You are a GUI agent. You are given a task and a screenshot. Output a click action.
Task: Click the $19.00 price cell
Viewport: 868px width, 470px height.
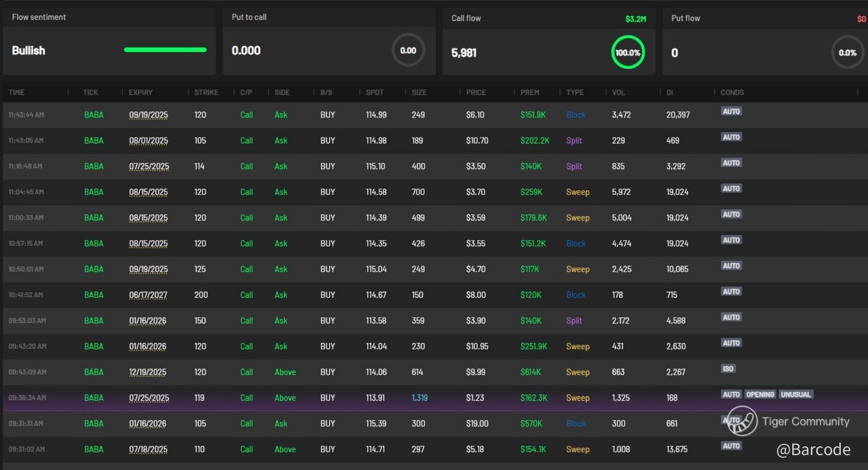click(x=477, y=424)
